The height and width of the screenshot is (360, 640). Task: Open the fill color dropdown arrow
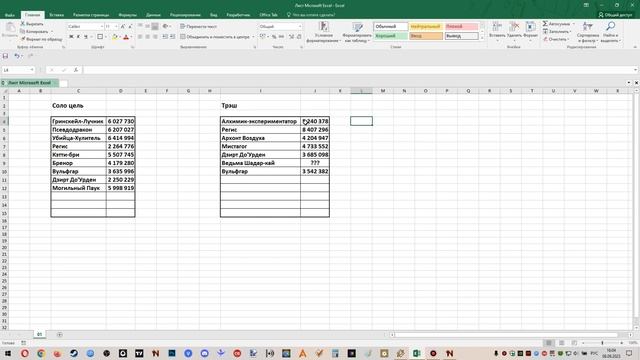click(120, 37)
